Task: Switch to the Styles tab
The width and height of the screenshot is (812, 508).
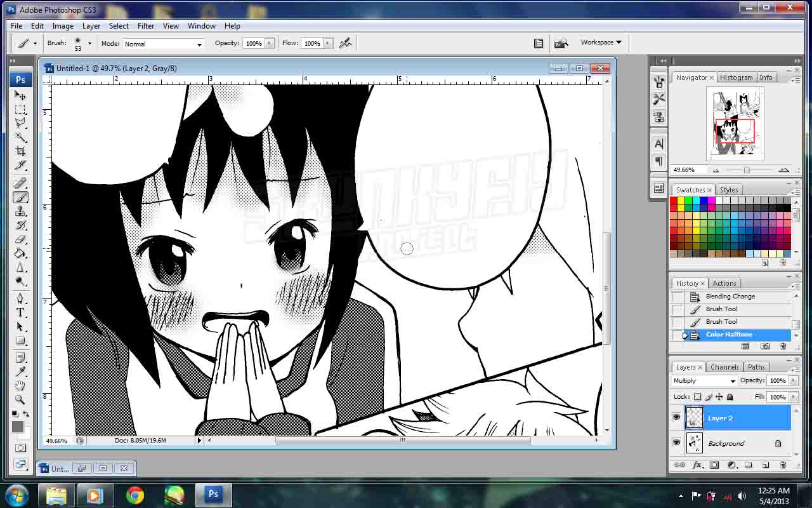Action: tap(729, 190)
